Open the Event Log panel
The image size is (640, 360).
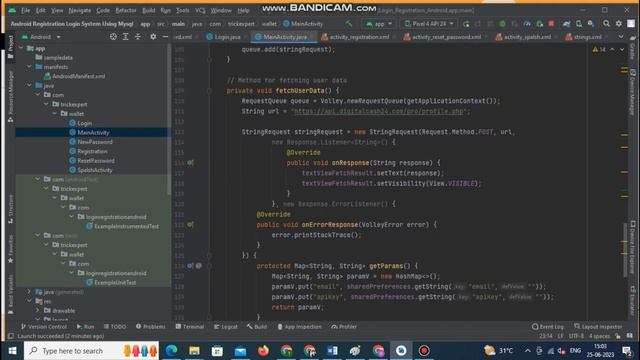coord(548,327)
